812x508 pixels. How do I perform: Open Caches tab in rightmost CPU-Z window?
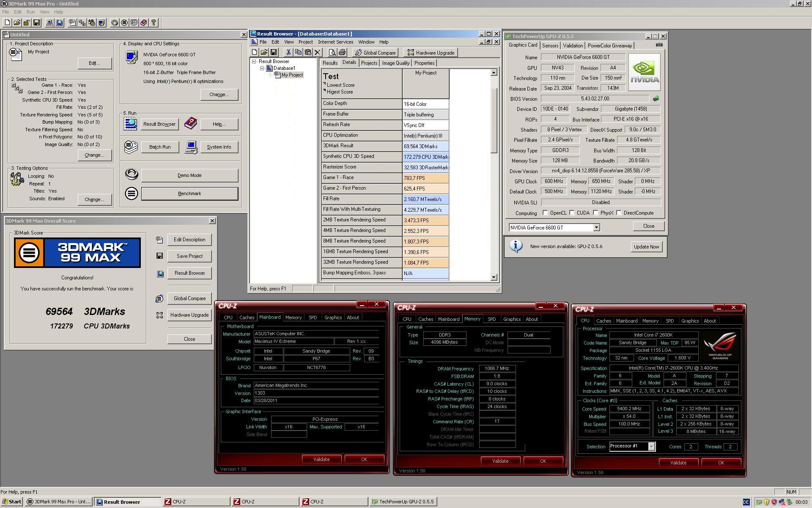click(604, 321)
